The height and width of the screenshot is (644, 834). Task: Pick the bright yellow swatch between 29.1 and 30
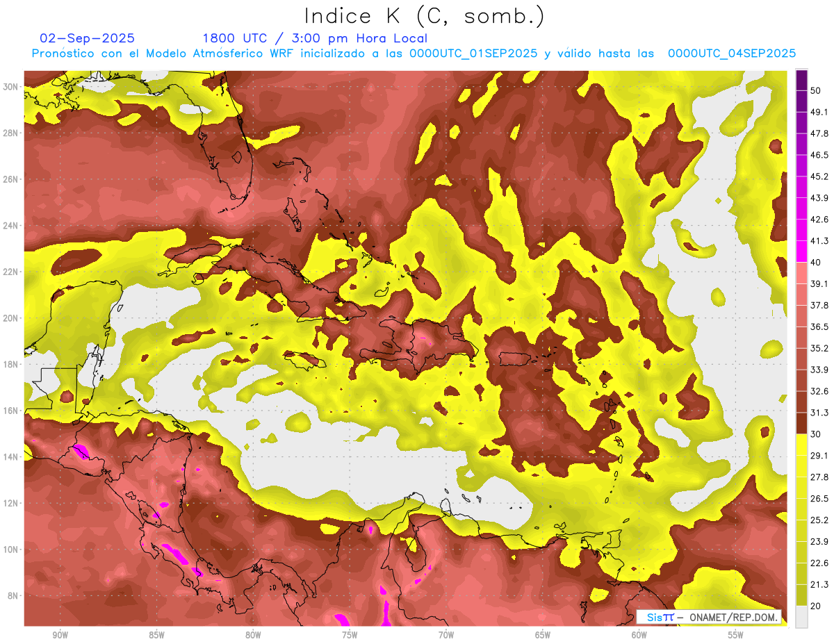[801, 445]
